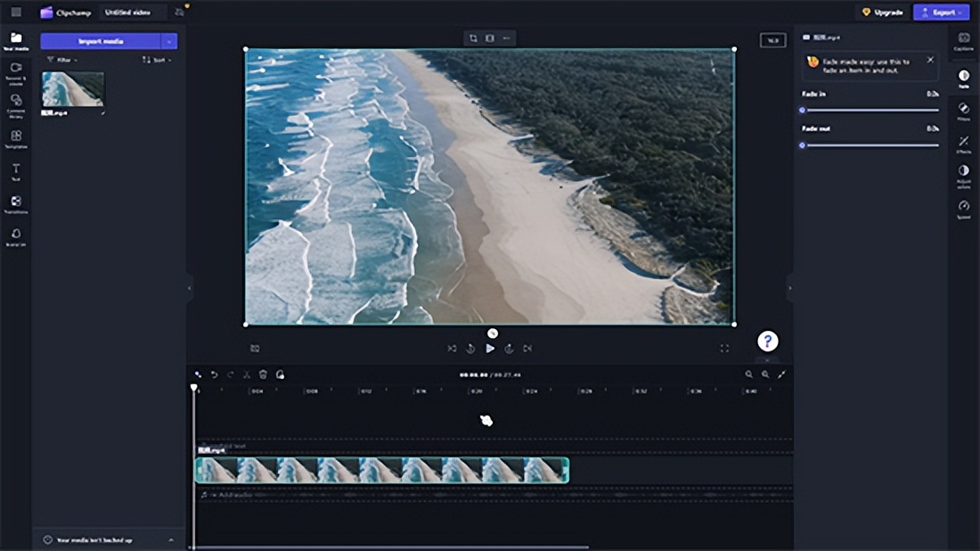Viewport: 980px width, 551px height.
Task: Delete selected clip with trash icon
Action: [x=263, y=374]
